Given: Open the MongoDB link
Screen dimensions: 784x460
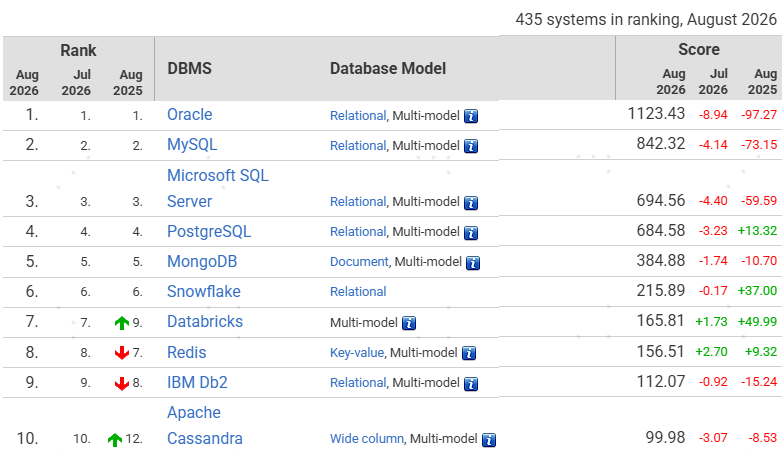Looking at the screenshot, I should (x=202, y=262).
